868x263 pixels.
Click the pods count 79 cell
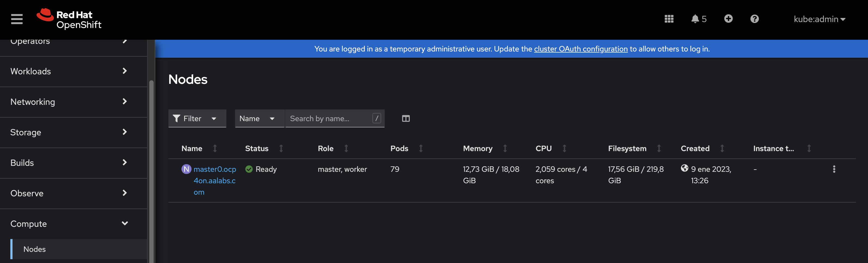(394, 169)
